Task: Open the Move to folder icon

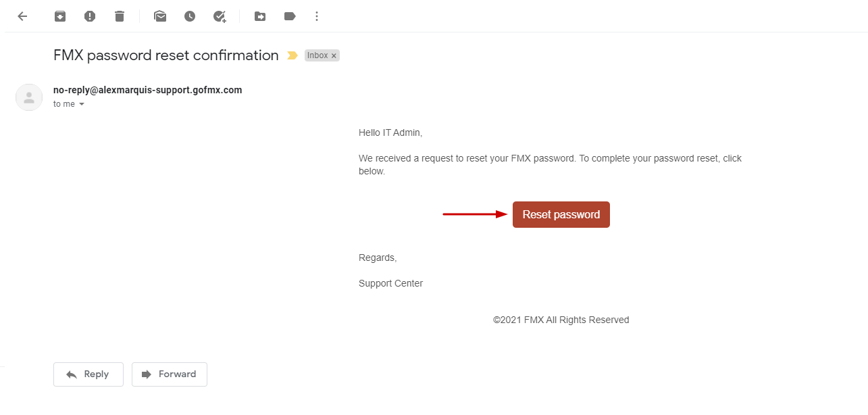Action: (260, 16)
